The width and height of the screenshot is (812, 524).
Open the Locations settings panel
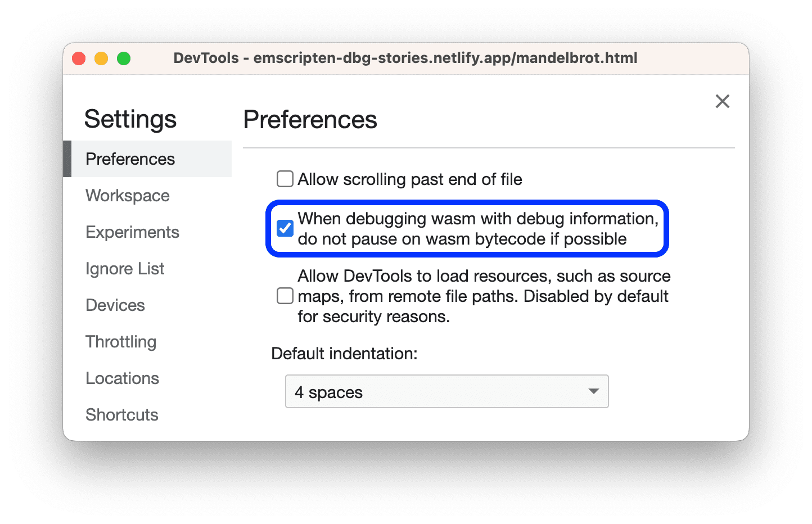coord(122,378)
